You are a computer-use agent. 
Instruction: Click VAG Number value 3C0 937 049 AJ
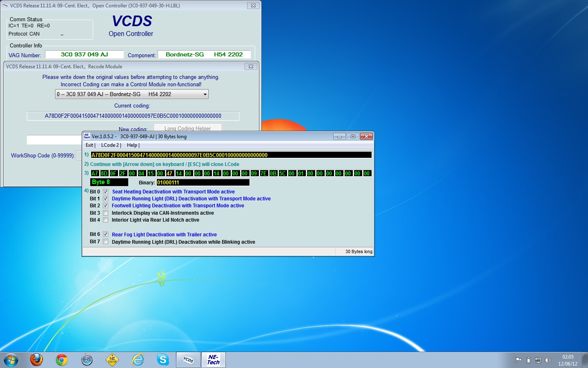tap(84, 54)
